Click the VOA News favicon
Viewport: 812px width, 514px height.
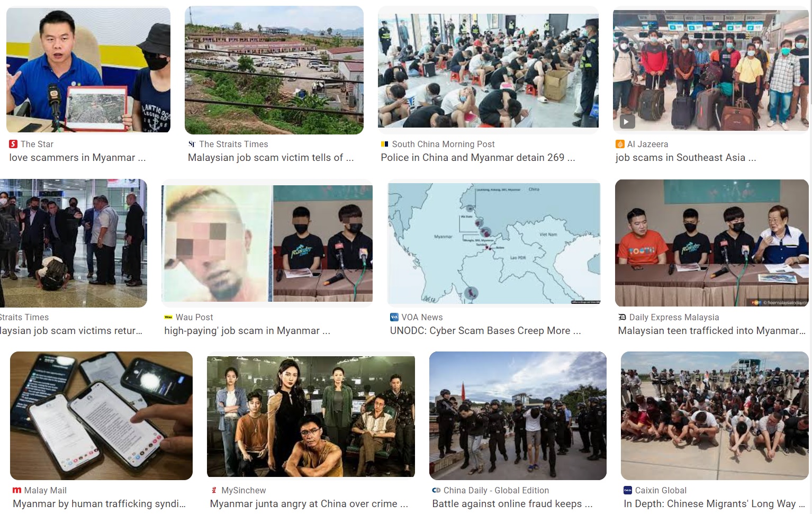coord(394,317)
